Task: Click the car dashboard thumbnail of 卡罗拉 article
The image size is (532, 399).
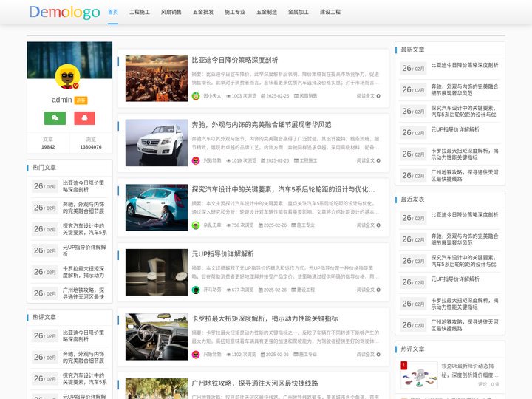Action: click(157, 337)
